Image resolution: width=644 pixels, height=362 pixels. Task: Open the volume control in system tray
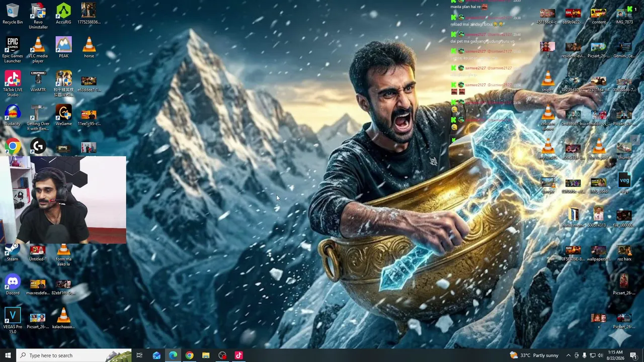(600, 355)
